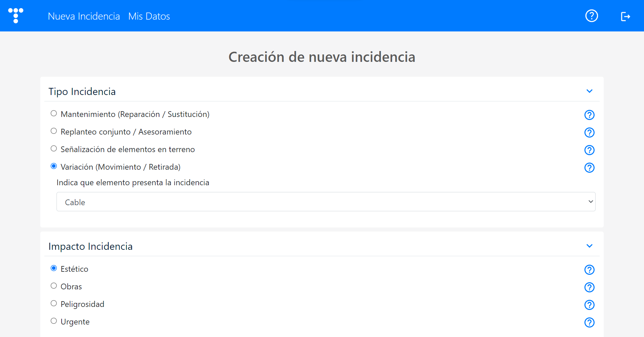Show help for Variación option
644x337 pixels.
click(589, 168)
